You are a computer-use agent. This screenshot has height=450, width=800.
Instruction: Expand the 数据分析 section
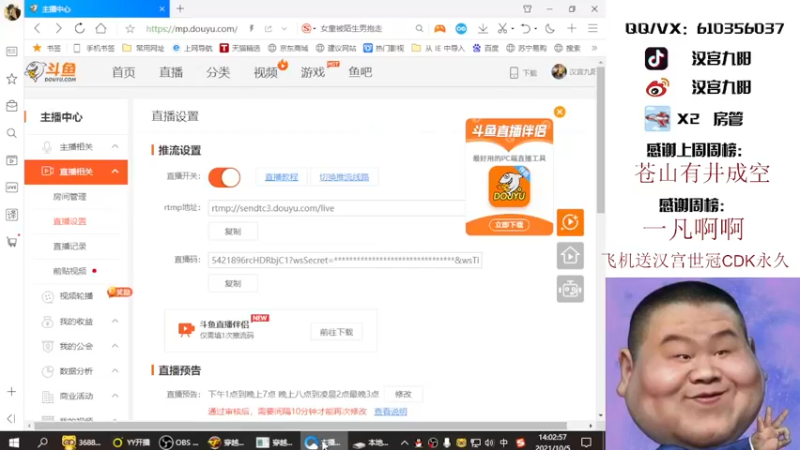coord(115,370)
